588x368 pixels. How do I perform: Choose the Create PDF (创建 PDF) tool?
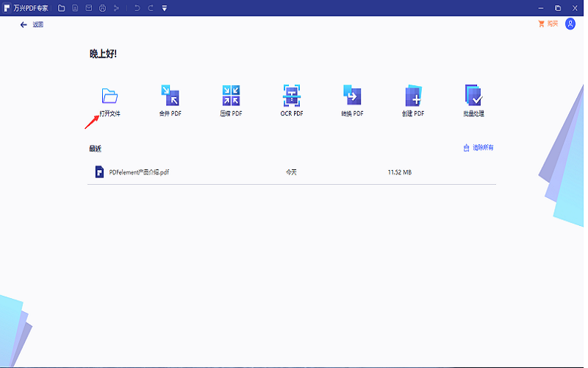click(x=413, y=96)
